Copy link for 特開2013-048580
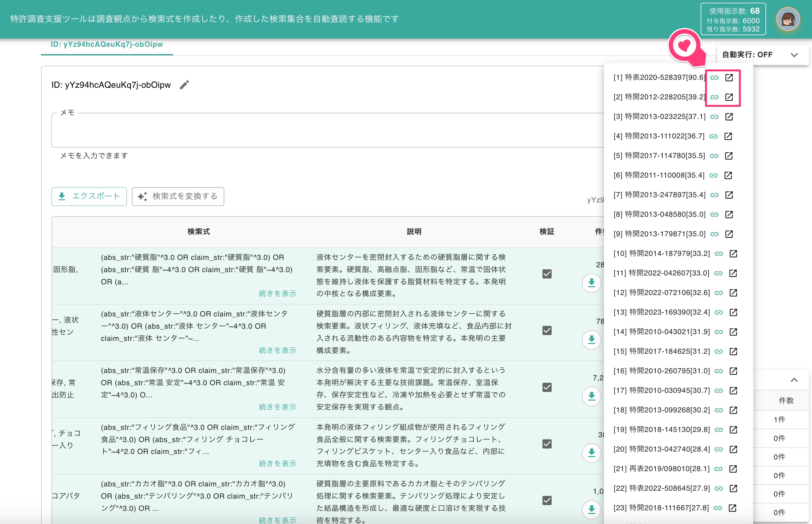The height and width of the screenshot is (524, 812). coord(714,215)
